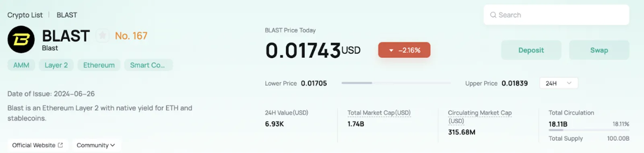644x153 pixels.
Task: Focus the Search input field
Action: (556, 15)
